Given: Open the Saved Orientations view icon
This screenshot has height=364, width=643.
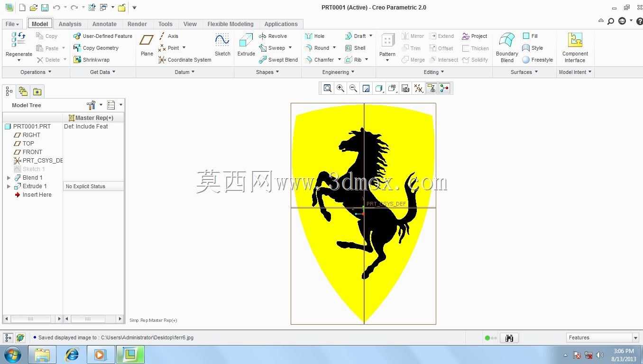Looking at the screenshot, I should click(x=392, y=88).
